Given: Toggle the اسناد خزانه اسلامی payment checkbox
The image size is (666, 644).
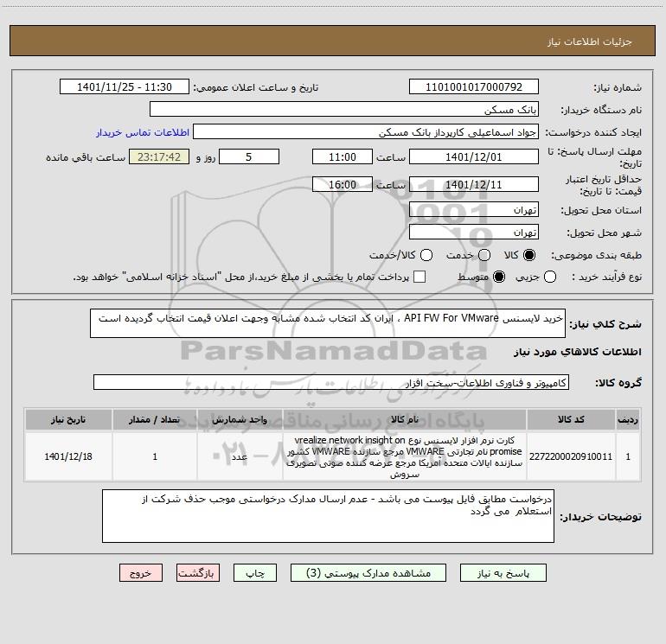Looking at the screenshot, I should [419, 277].
